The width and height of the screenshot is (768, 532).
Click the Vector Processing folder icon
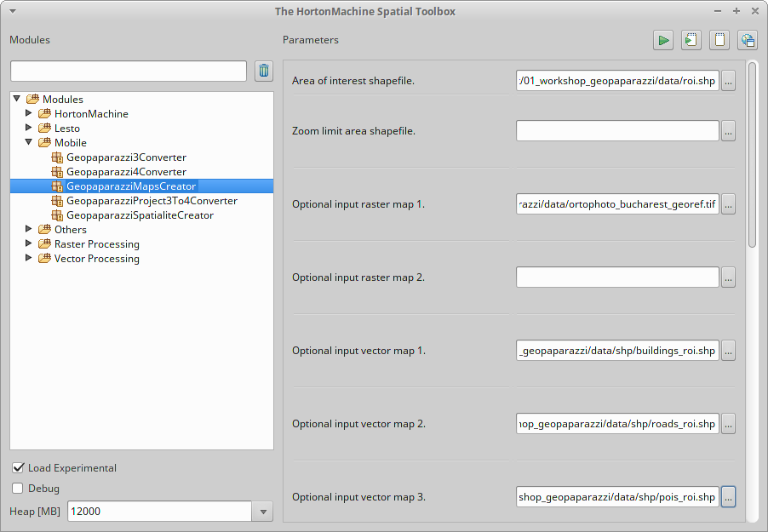[44, 258]
